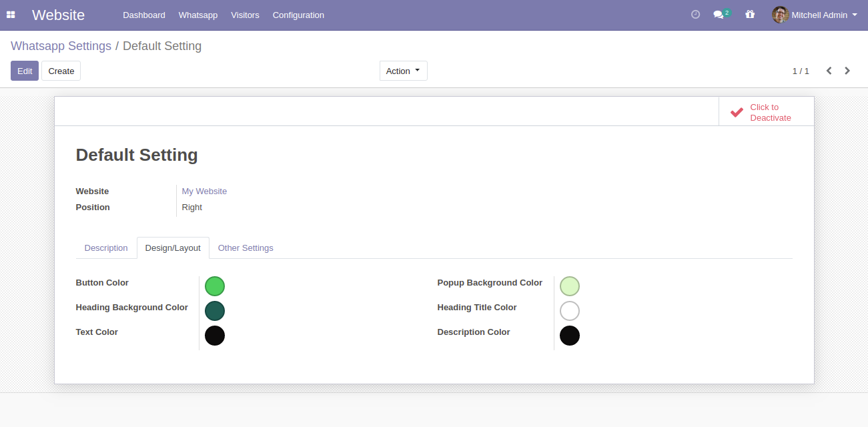Open the Description Color black swatch

pyautogui.click(x=570, y=336)
